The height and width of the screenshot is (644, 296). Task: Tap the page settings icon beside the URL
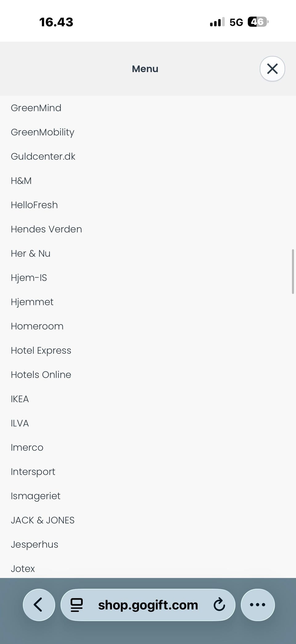(x=77, y=605)
